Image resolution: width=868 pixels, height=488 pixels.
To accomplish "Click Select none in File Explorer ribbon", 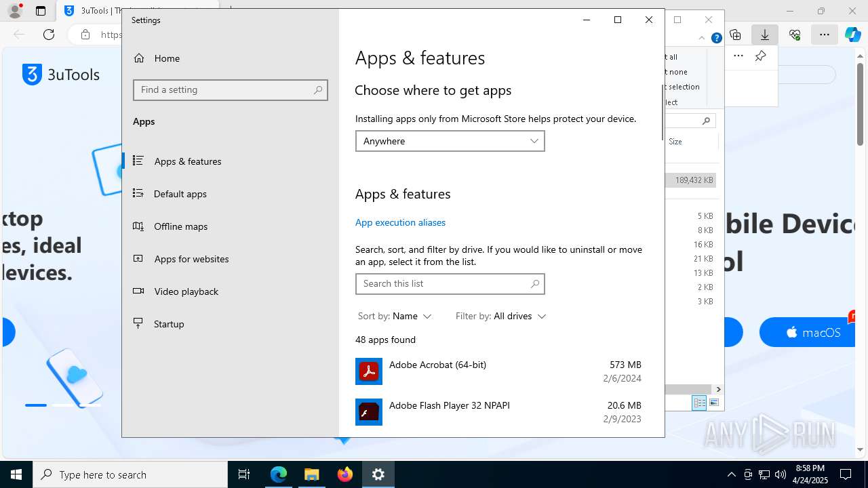I will [677, 72].
